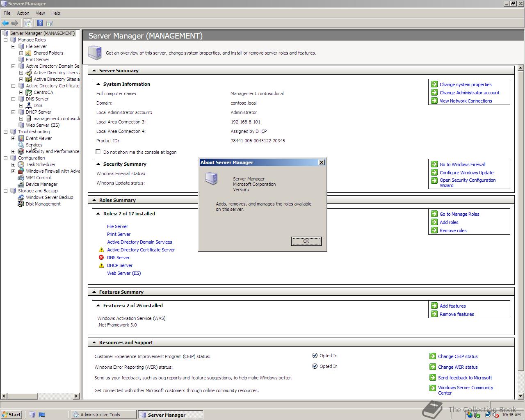Viewport: 525px width, 420px height.
Task: Click the tree pane scroll right arrow
Action: [x=76, y=396]
